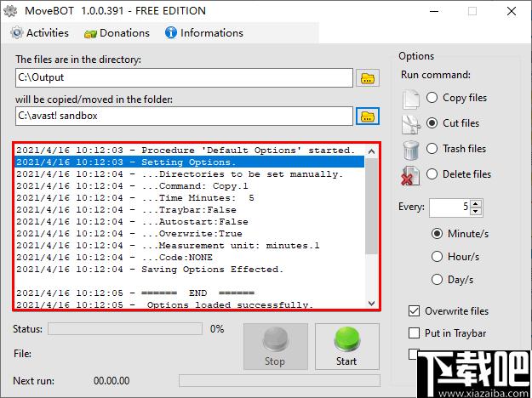Click the Trash files bin icon
This screenshot has height=398, width=532.
click(x=411, y=151)
